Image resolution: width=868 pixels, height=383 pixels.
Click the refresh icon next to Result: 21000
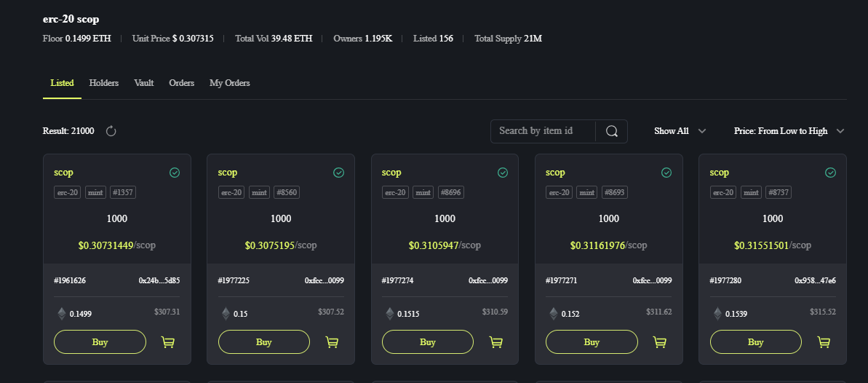pos(111,131)
